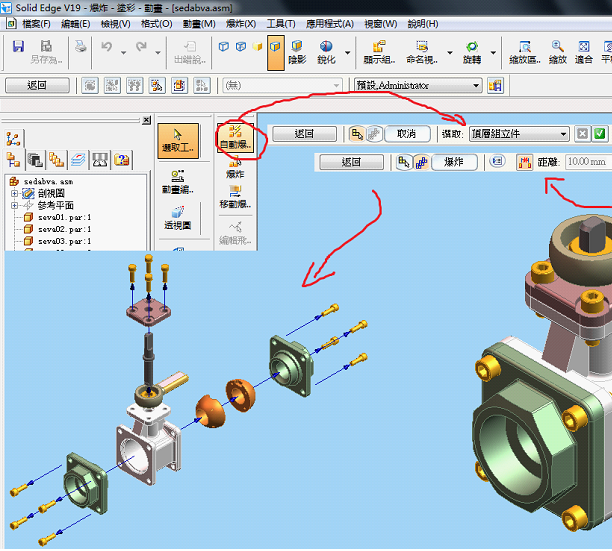
Task: Open the (無) dropdown in the second toolbar
Action: coord(282,85)
